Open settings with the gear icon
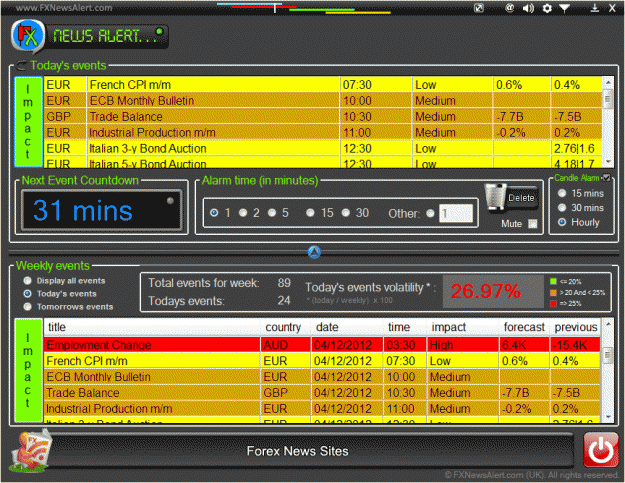The height and width of the screenshot is (483, 625). (x=547, y=8)
